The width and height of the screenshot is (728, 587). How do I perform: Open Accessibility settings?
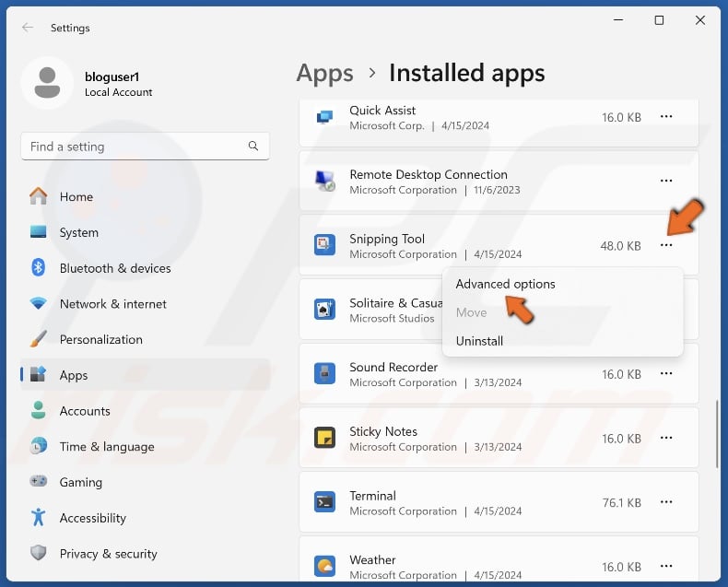tap(146, 517)
